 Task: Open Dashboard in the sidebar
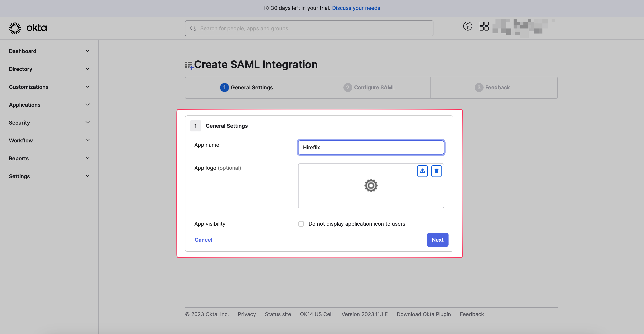point(23,51)
